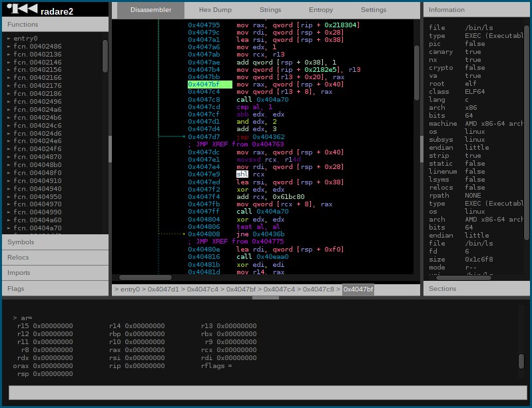Screen dimensions: 532x408
Task: Open the Symbols accordion section
Action: pos(55,242)
